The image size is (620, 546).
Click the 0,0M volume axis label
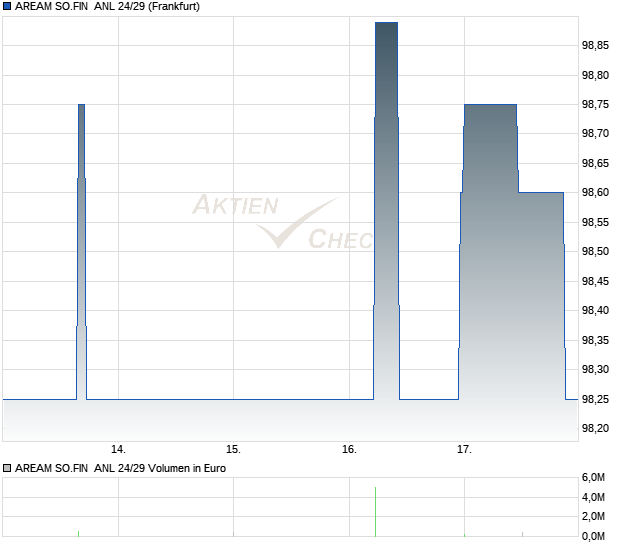(x=593, y=536)
